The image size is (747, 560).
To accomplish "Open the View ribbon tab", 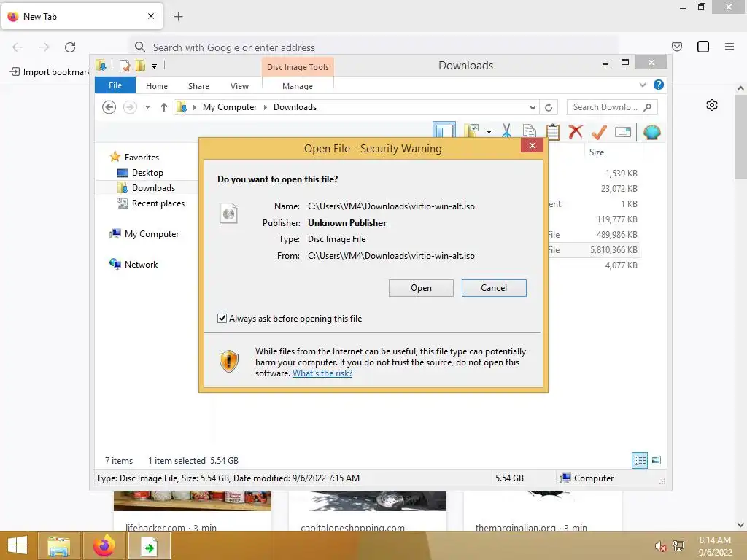I will pyautogui.click(x=239, y=86).
